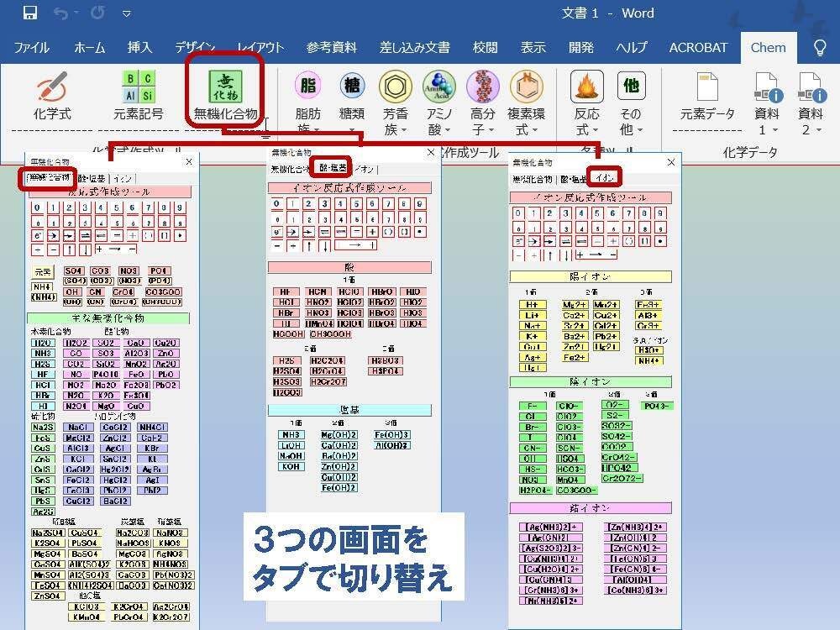Open the その他 dropdown button
The image size is (840, 630).
point(631,102)
